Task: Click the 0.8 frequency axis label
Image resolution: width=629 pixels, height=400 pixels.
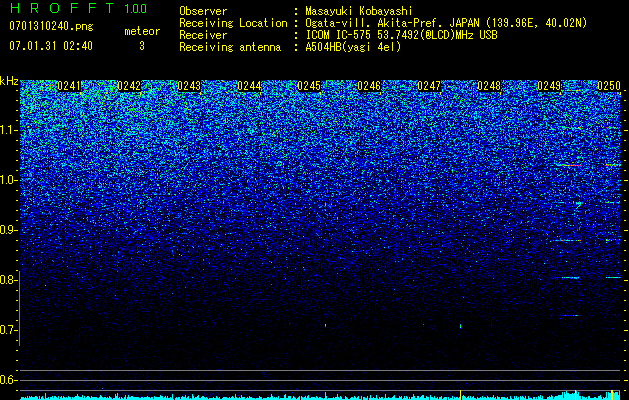Action: [x=7, y=280]
